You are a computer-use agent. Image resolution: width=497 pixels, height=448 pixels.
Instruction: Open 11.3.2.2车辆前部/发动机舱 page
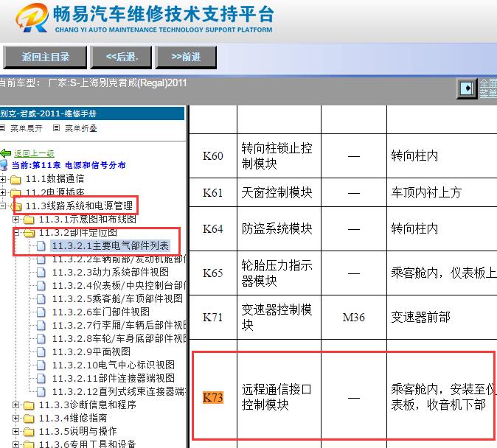click(x=119, y=259)
